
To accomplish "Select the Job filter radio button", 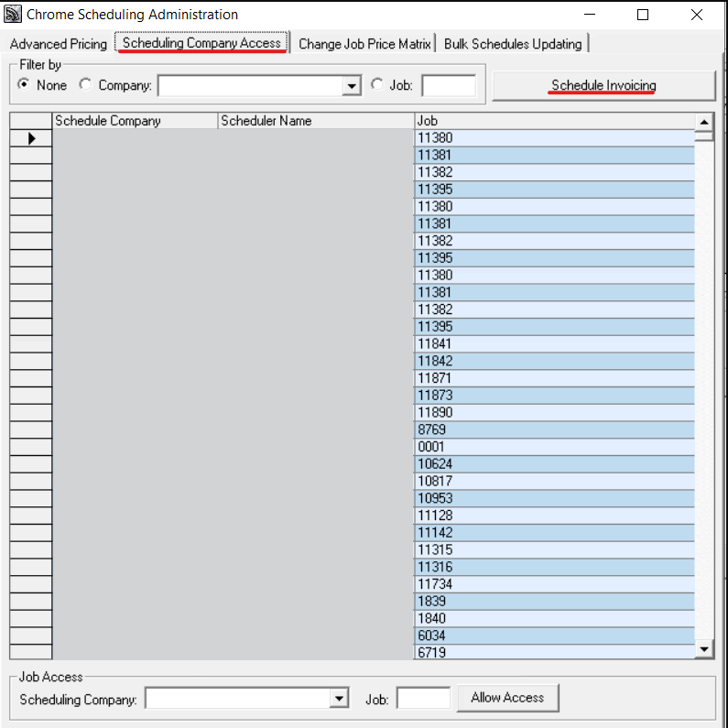I will pyautogui.click(x=377, y=84).
